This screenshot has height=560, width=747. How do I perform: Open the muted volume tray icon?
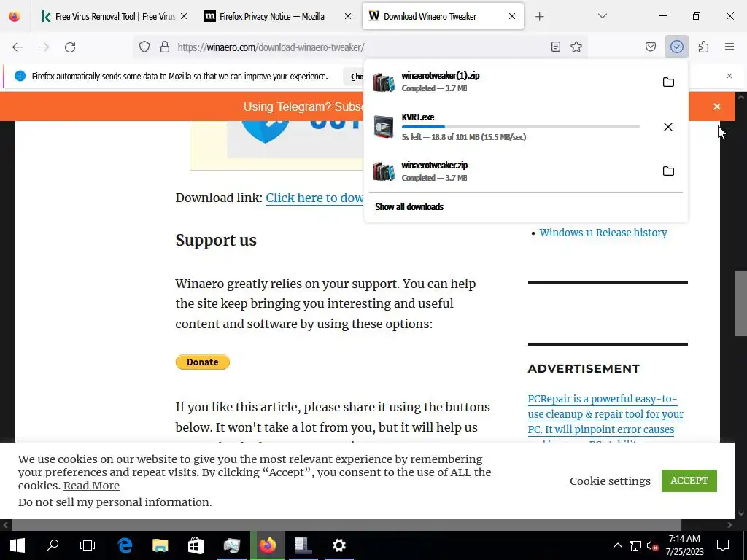(x=652, y=545)
